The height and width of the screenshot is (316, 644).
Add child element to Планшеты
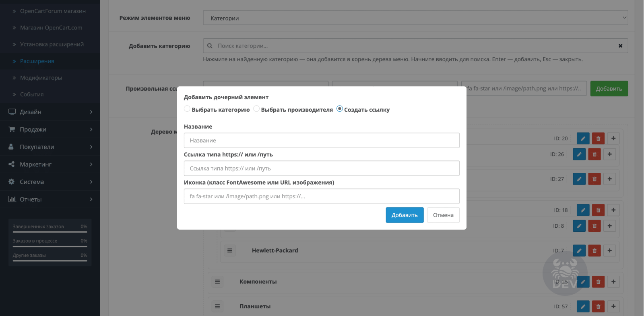point(613,306)
